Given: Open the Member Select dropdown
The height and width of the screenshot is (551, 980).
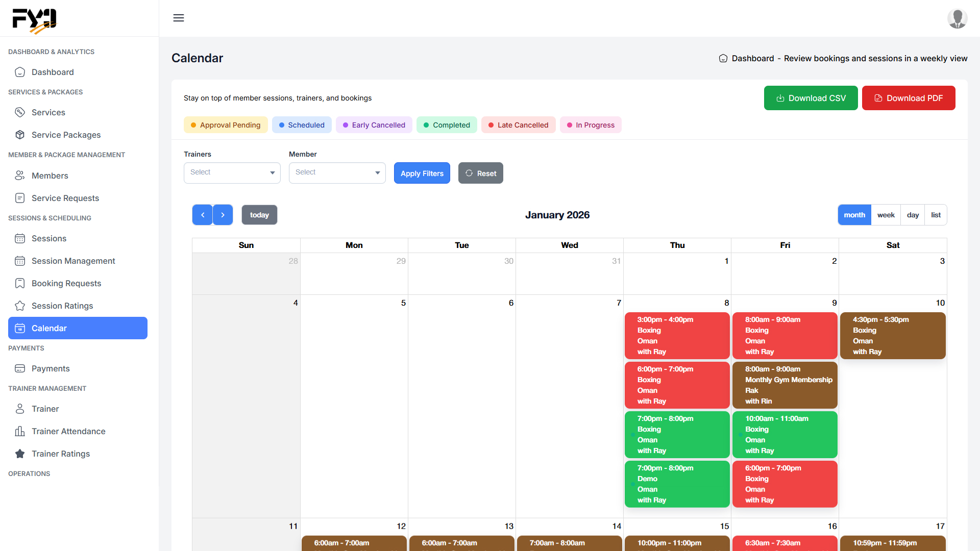Looking at the screenshot, I should (x=337, y=172).
